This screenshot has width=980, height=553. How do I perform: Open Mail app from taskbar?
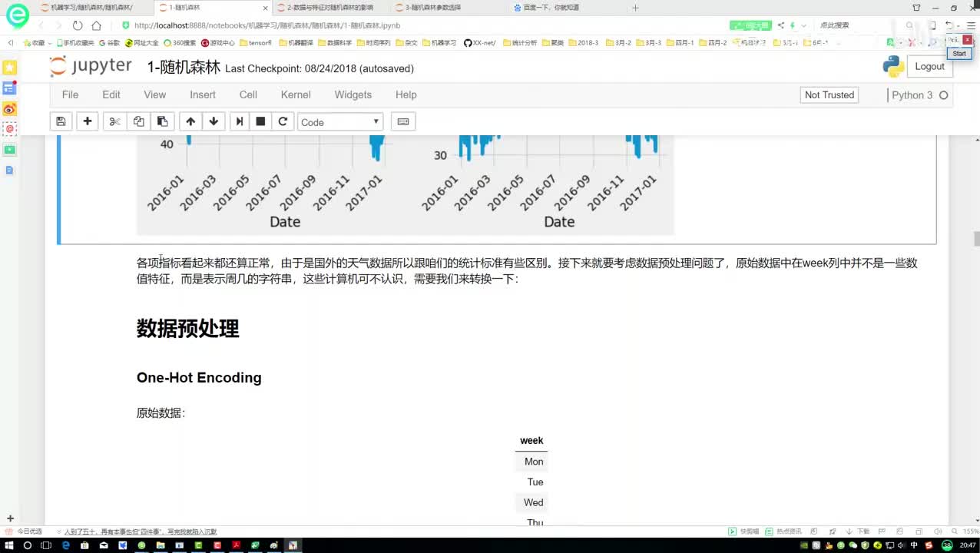point(103,545)
